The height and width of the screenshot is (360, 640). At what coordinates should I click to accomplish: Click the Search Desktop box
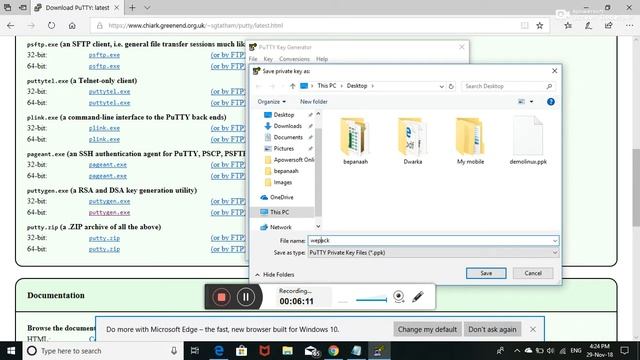click(508, 86)
